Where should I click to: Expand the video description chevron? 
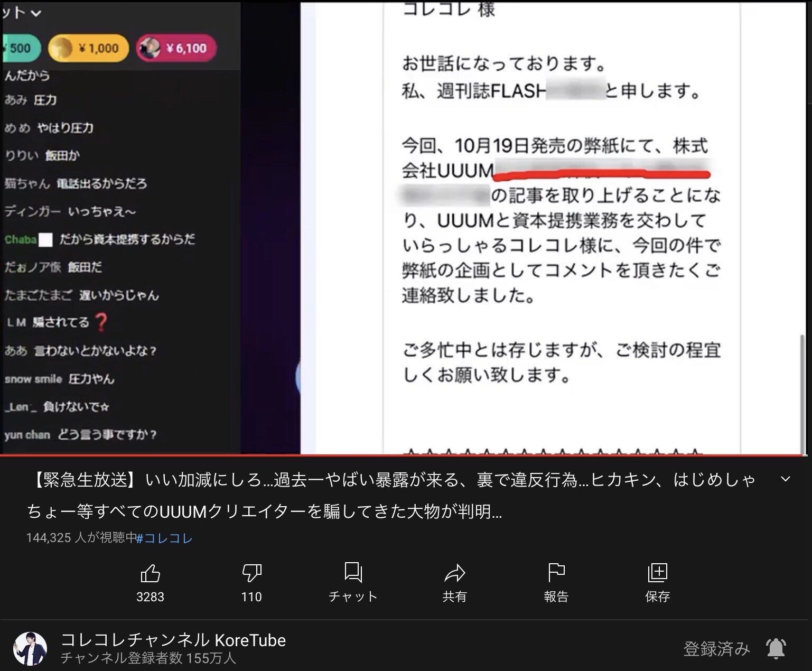[x=785, y=479]
